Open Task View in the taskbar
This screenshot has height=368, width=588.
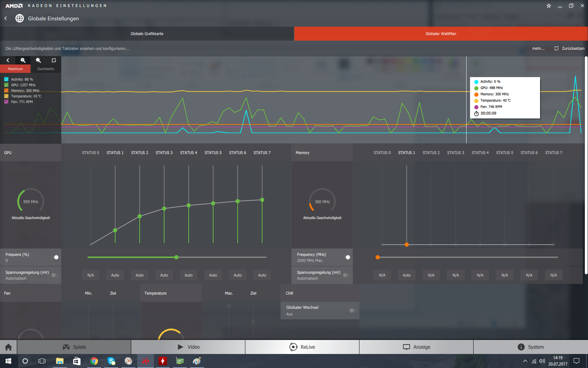click(x=42, y=361)
